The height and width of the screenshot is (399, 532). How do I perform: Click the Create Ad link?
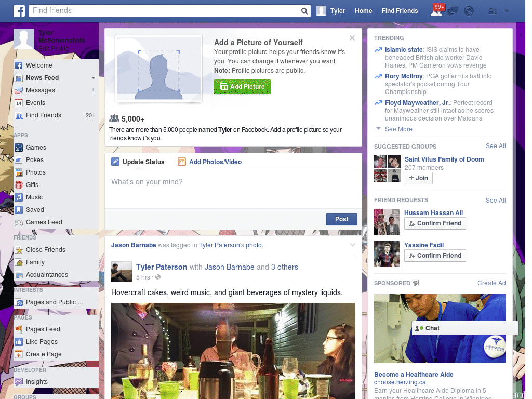tap(491, 283)
